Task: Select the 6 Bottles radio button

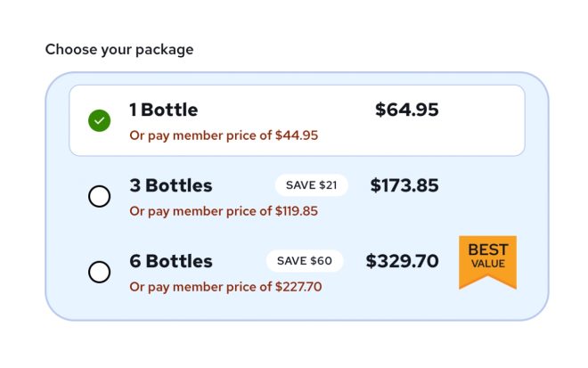Action: coord(100,272)
